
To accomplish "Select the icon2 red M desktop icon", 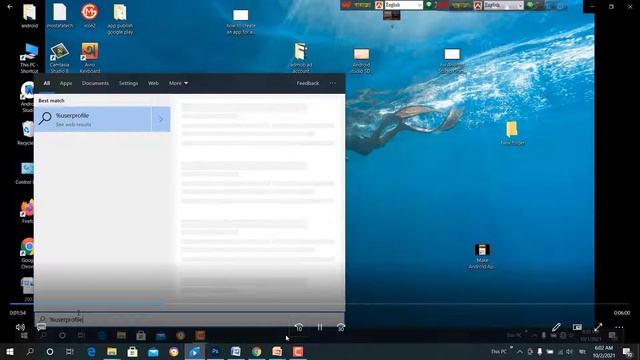I will coord(89,16).
